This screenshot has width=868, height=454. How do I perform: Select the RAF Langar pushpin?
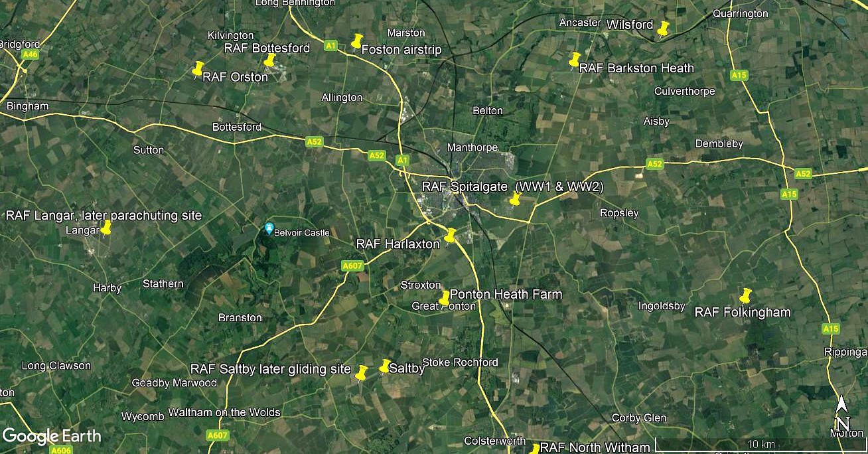pyautogui.click(x=106, y=228)
